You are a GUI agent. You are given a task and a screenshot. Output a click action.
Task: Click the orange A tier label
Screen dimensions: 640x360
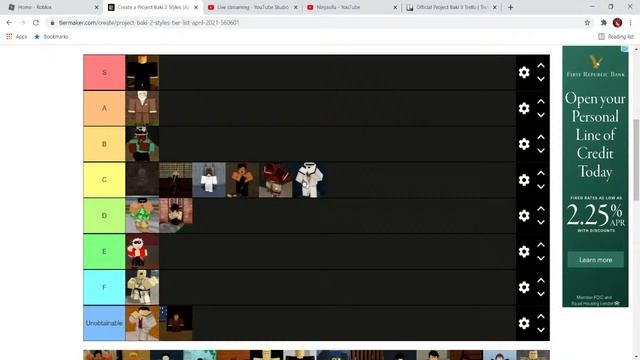click(104, 108)
